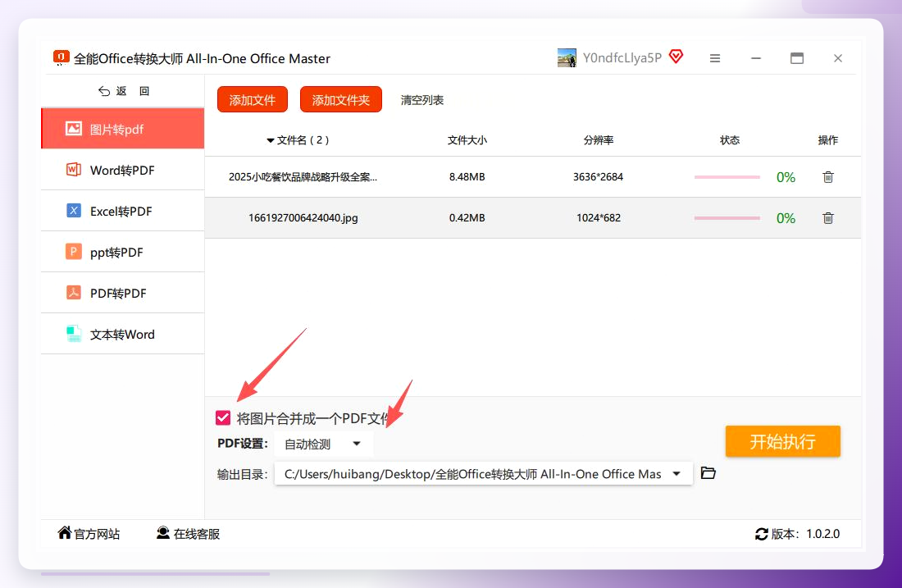
Task: Maximize the Office Master window
Action: click(x=797, y=58)
